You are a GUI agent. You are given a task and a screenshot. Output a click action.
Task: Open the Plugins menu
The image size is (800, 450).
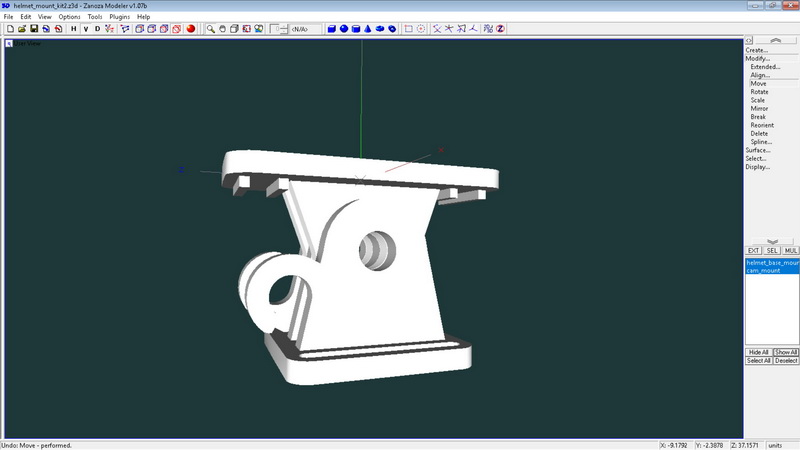(x=119, y=17)
